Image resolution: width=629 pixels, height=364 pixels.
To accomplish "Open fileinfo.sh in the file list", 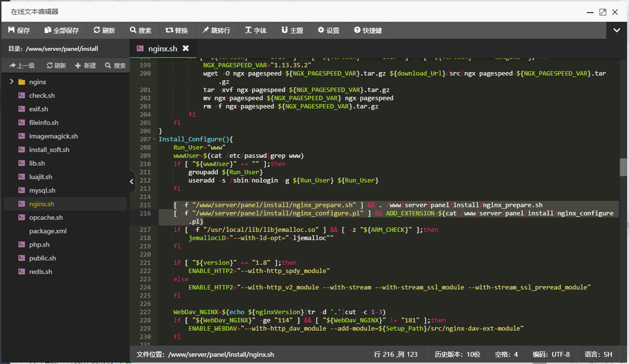I will click(44, 122).
